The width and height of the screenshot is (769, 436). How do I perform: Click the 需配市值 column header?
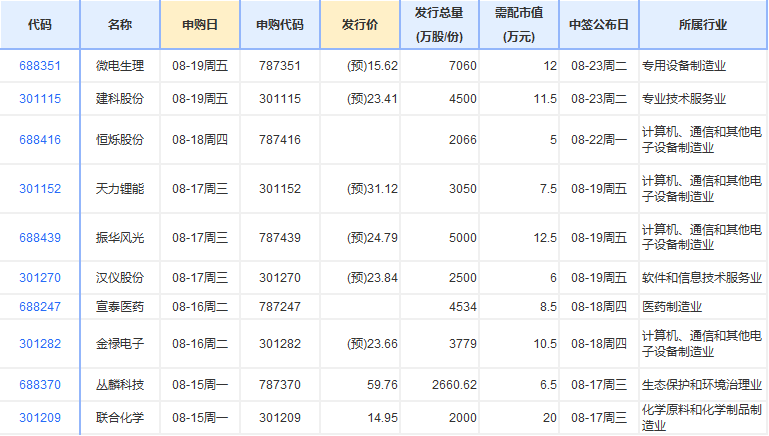coord(519,25)
